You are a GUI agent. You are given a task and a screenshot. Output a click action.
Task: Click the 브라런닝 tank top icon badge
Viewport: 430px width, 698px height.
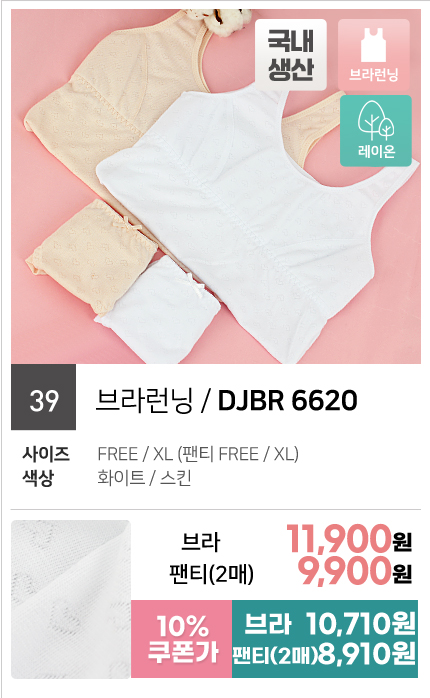pyautogui.click(x=374, y=55)
